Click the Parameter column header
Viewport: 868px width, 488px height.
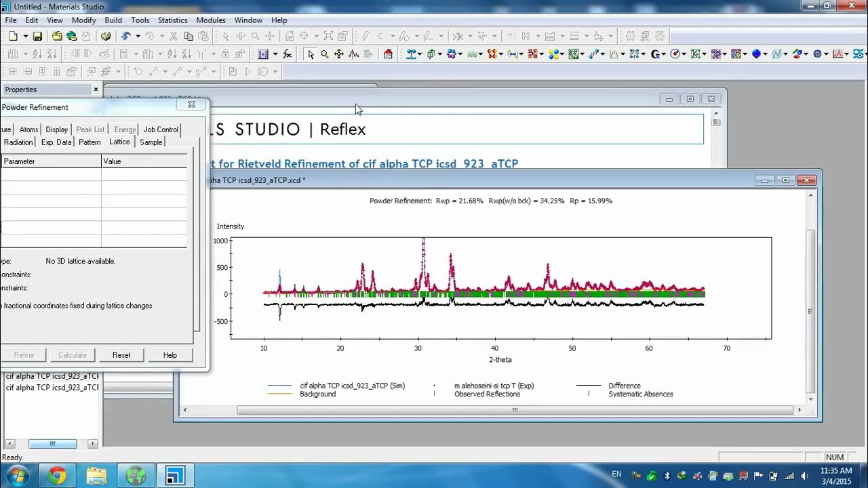tap(51, 161)
